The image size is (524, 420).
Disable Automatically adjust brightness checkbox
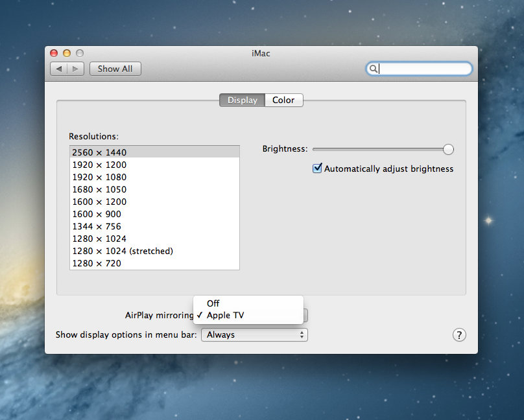317,169
